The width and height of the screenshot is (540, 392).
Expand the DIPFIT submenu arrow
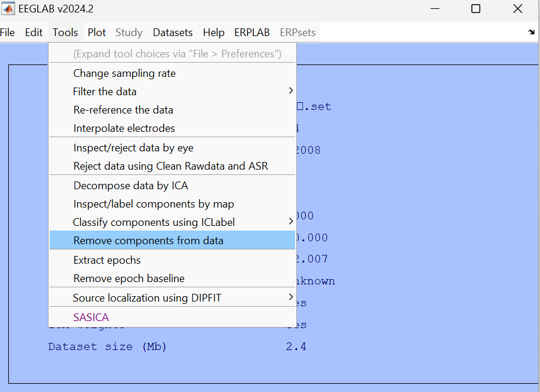(x=290, y=297)
